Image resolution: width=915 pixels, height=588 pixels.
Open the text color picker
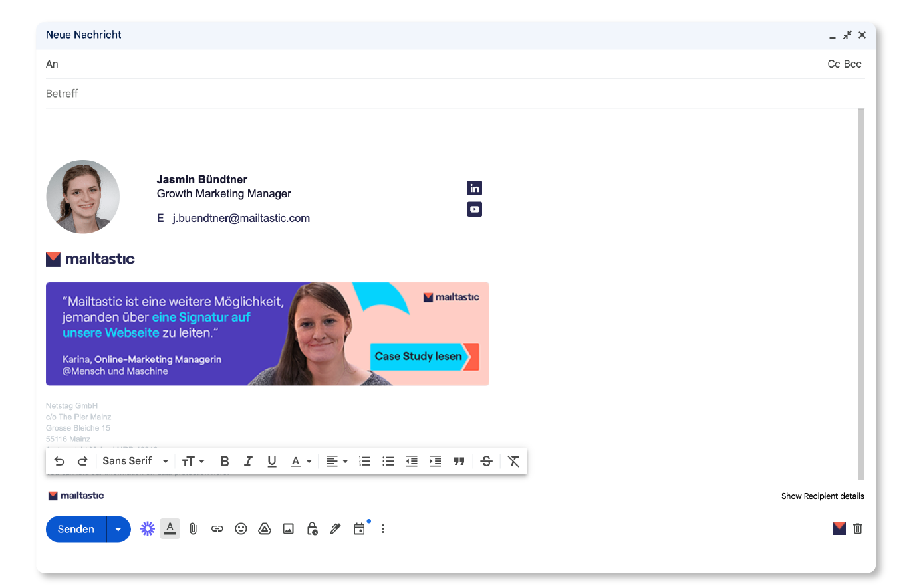click(x=301, y=461)
